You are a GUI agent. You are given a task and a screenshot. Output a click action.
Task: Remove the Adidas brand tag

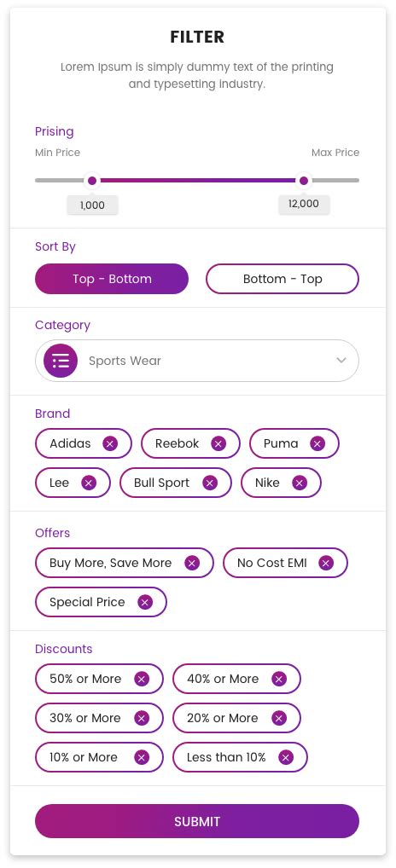[x=110, y=443]
